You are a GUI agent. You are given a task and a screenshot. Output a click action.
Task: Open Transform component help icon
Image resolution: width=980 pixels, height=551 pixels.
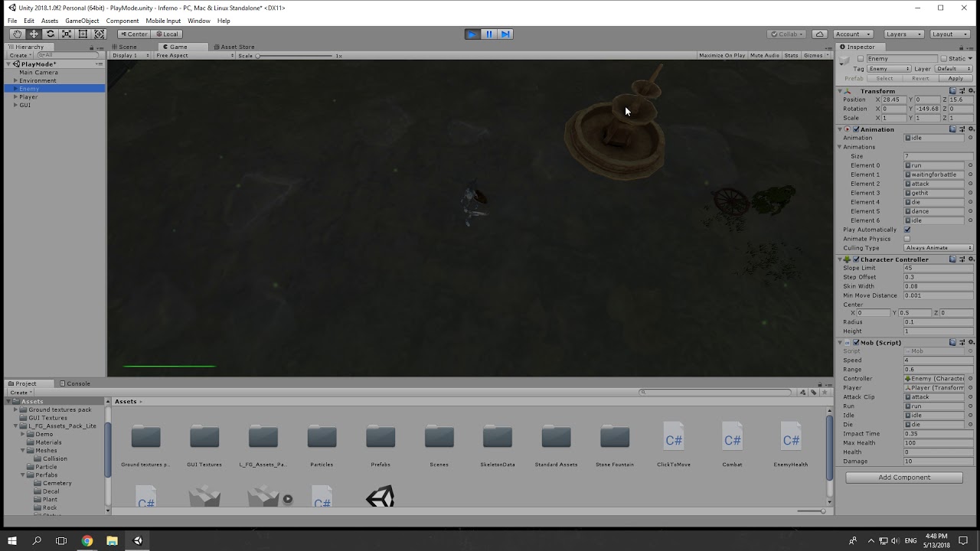(x=952, y=91)
